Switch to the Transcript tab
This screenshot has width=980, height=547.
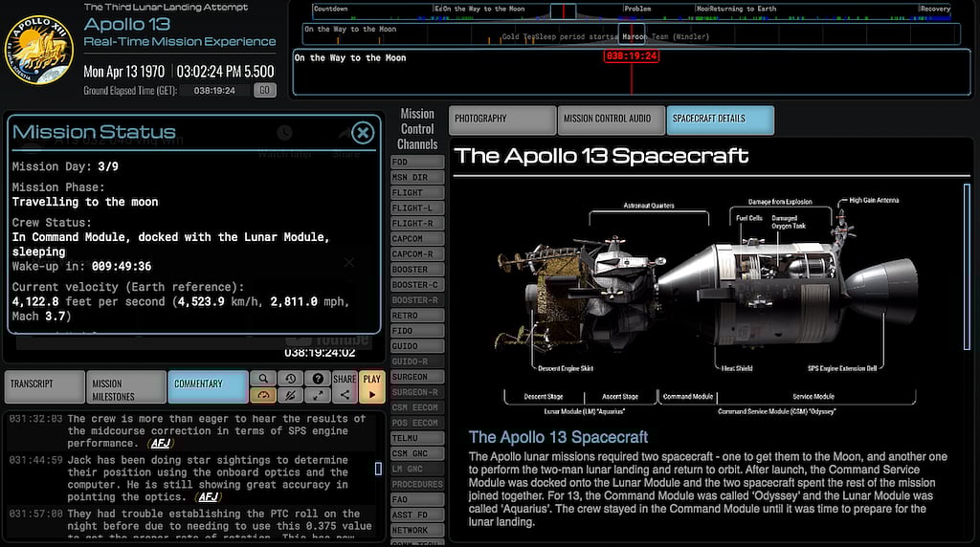click(x=43, y=384)
